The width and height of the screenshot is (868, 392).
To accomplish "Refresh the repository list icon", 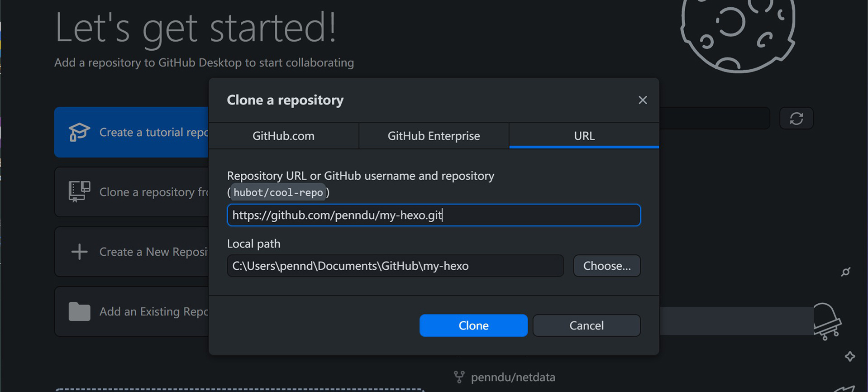I will coord(796,119).
